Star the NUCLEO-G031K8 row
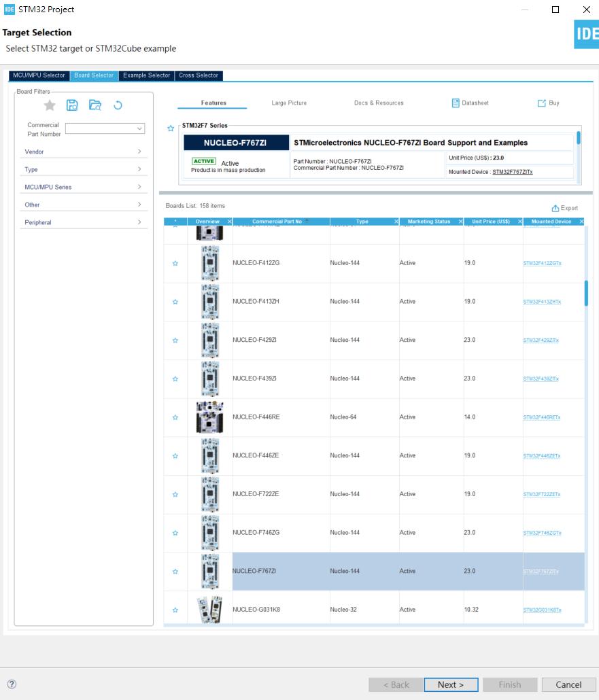Image resolution: width=599 pixels, height=700 pixels. (x=175, y=610)
